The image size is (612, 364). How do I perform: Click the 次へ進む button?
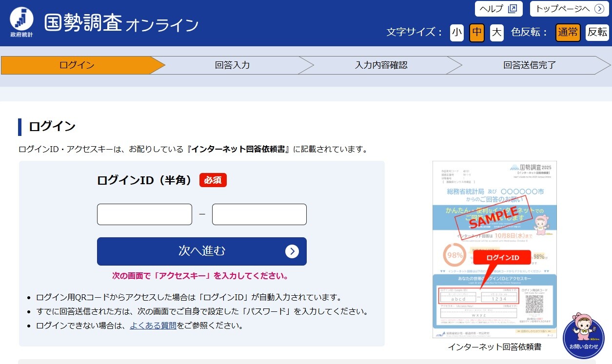(x=202, y=251)
